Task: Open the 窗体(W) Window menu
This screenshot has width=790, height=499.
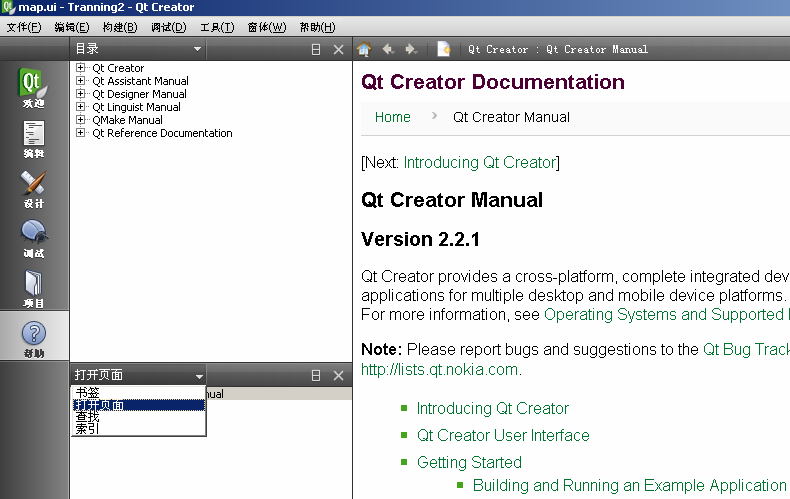Action: 267,27
